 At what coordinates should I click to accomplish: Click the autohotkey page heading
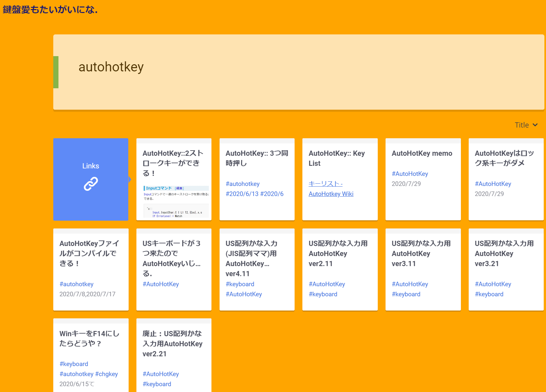(x=111, y=67)
